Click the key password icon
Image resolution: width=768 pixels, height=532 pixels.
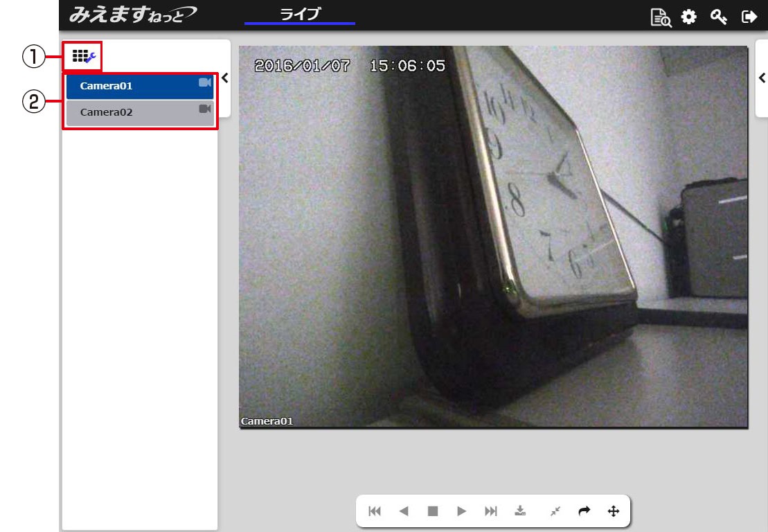718,17
